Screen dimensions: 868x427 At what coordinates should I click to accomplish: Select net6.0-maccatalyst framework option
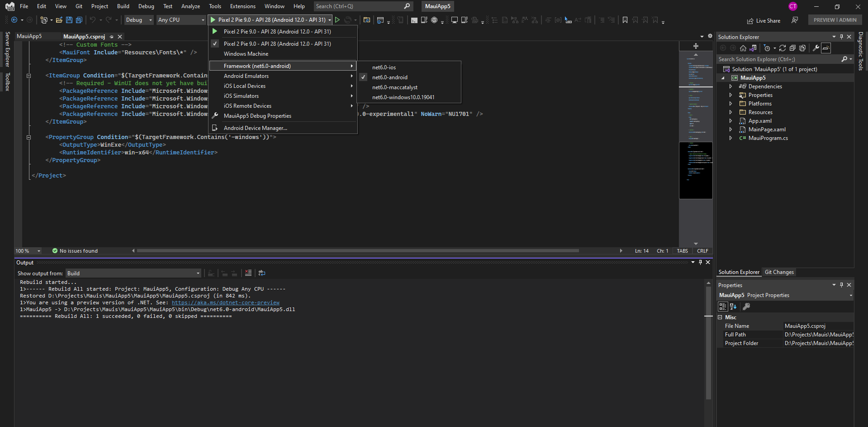(409, 87)
